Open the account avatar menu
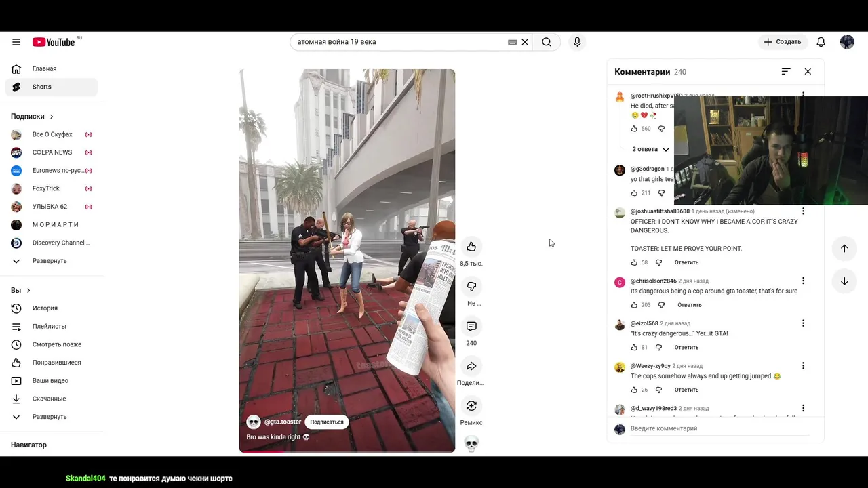 [847, 42]
